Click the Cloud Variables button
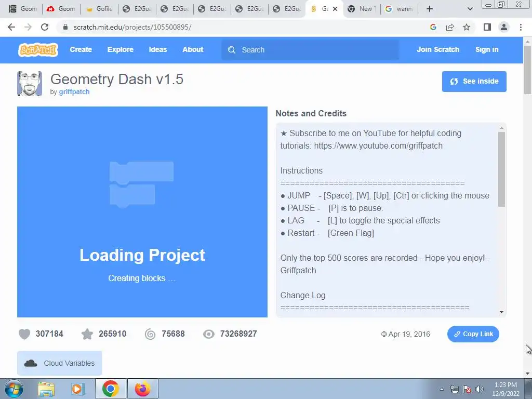The width and height of the screenshot is (532, 399). click(60, 363)
